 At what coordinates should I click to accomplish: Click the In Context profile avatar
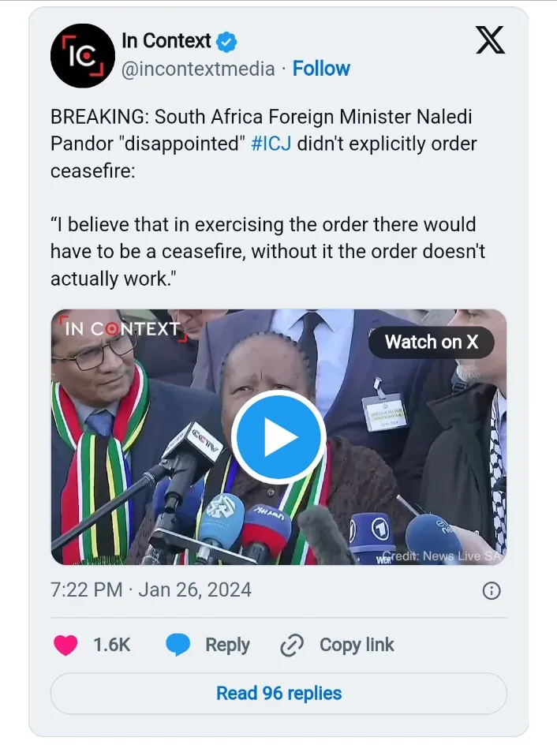[83, 55]
